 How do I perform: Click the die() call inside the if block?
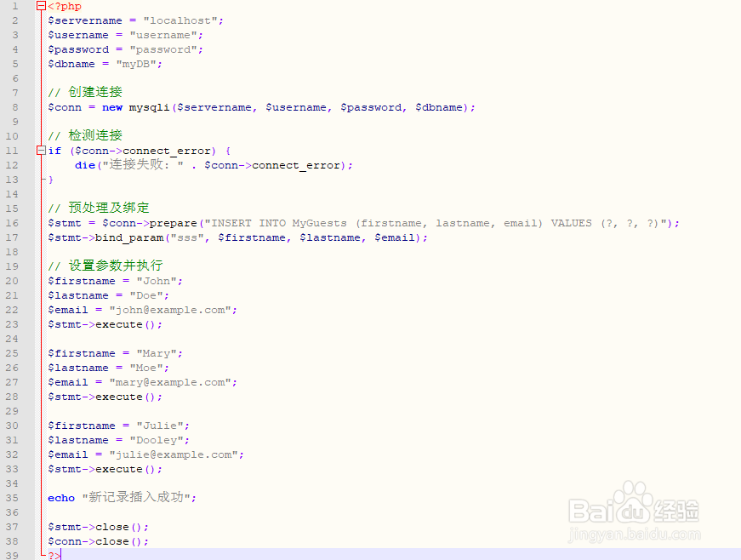[86, 164]
